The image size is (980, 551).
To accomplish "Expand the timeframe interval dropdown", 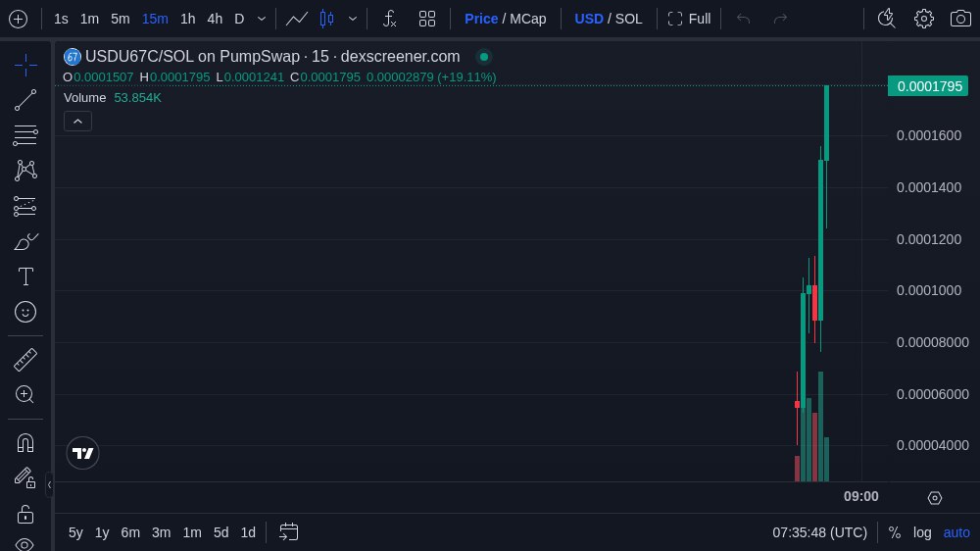I will tap(262, 19).
